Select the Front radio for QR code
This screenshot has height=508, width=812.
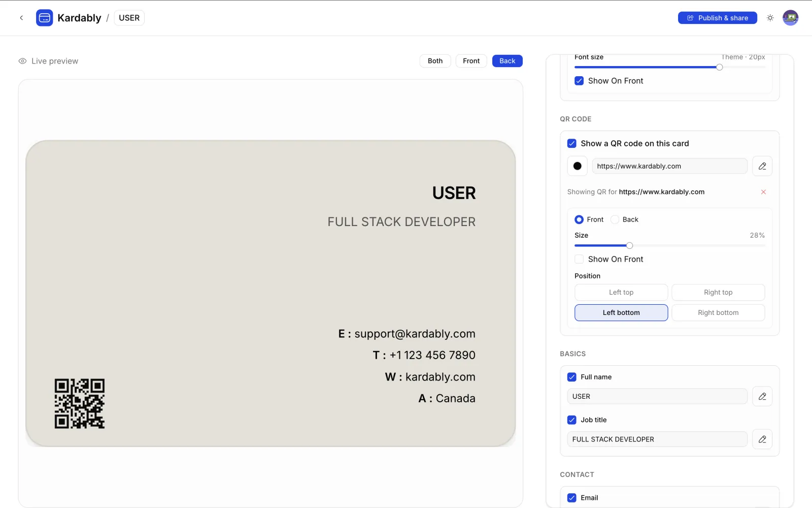[579, 219]
